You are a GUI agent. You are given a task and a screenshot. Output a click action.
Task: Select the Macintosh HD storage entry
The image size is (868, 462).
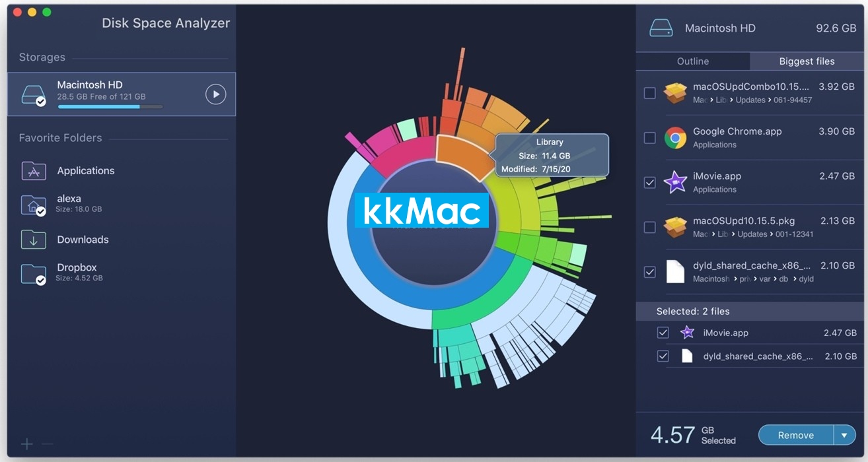point(122,94)
